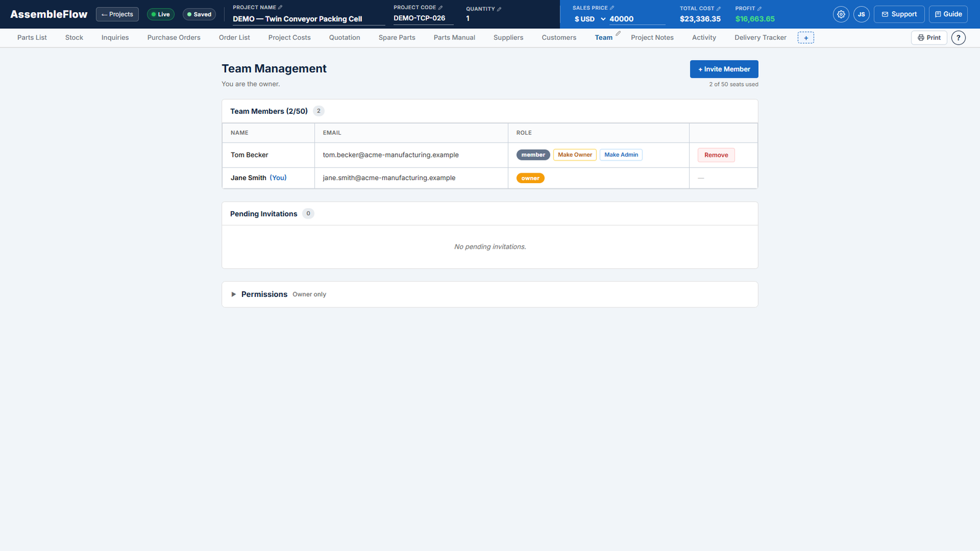Click the Saved status indicator
The height and width of the screenshot is (551, 980).
(199, 14)
